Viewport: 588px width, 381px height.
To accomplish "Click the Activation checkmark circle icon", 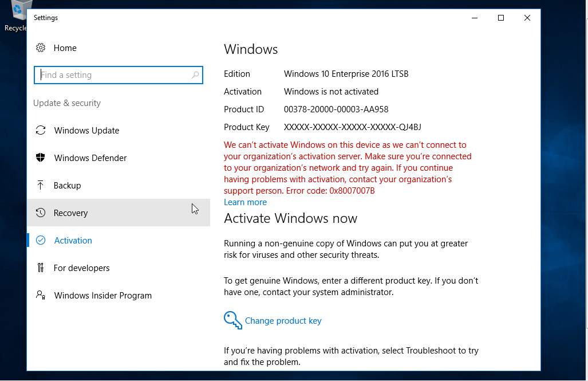I will tap(41, 240).
